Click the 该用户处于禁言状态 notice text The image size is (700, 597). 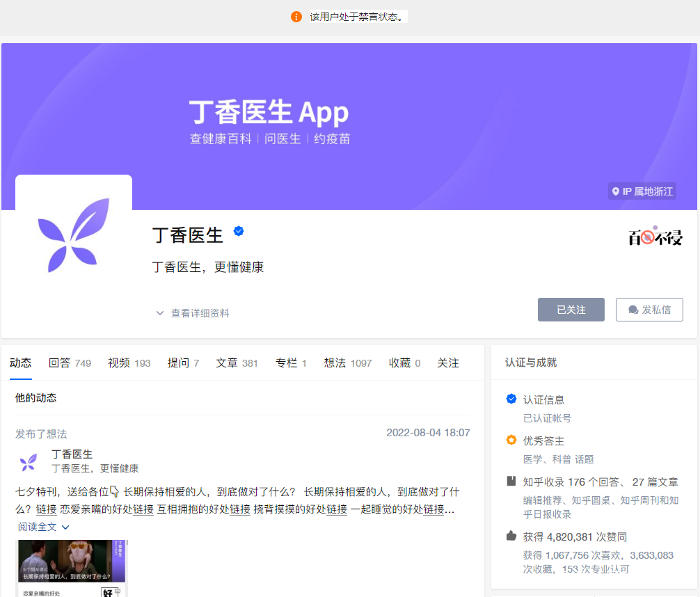(x=358, y=17)
